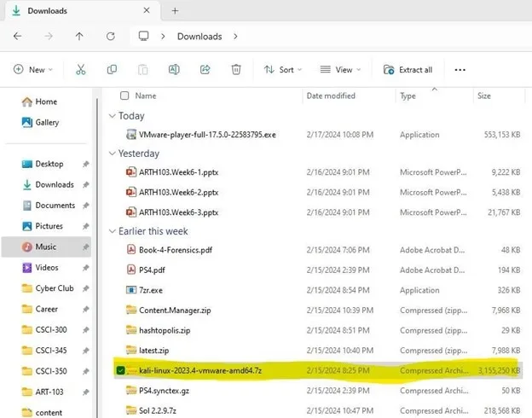Click chevron after Downloads in address bar
Image resolution: width=532 pixels, height=418 pixels.
235,36
